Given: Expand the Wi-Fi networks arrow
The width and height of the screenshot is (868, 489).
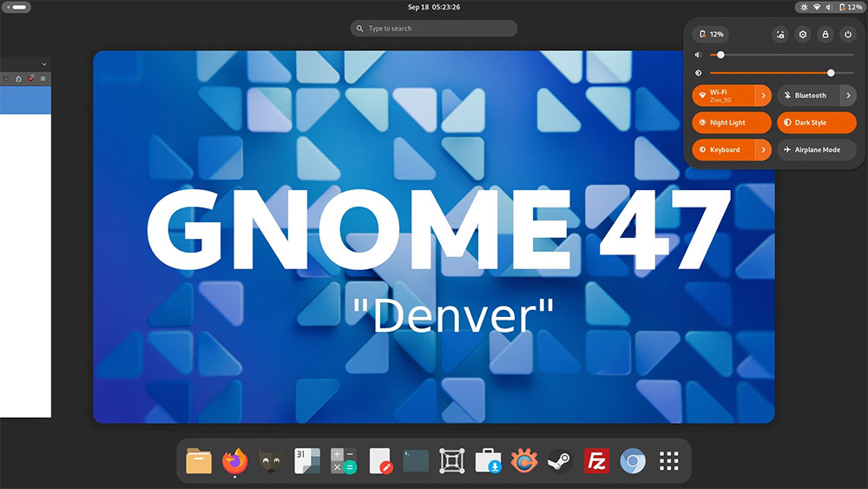Looking at the screenshot, I should 763,96.
